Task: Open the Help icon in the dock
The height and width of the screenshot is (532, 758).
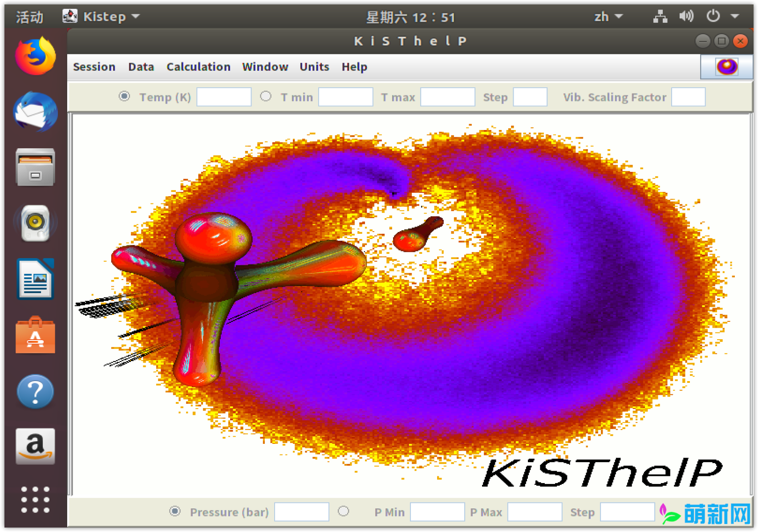Action: click(x=36, y=392)
